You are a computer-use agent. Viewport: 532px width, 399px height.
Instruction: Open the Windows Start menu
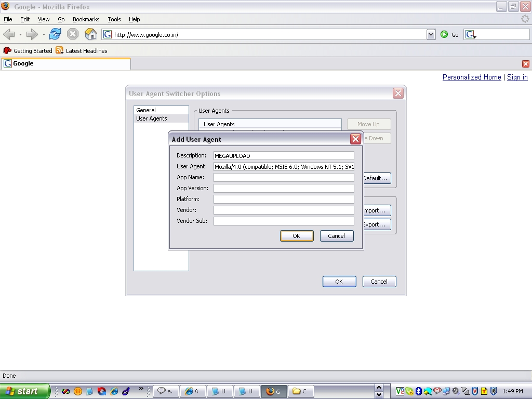click(24, 391)
